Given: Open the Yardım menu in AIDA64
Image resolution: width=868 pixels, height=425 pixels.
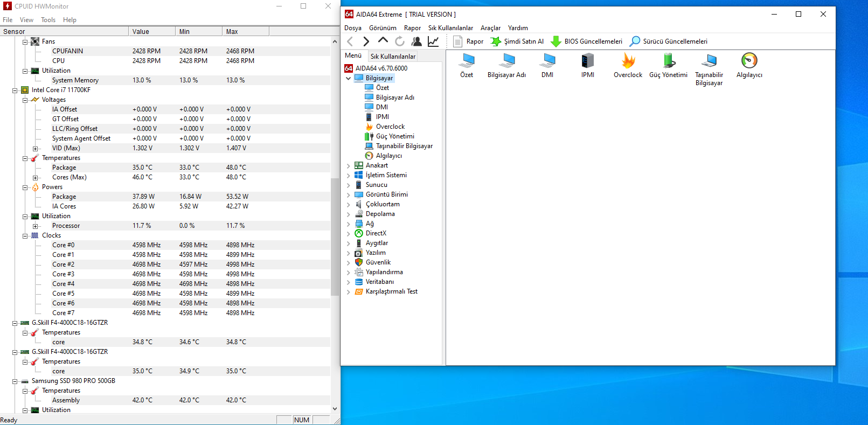Looking at the screenshot, I should pyautogui.click(x=518, y=28).
